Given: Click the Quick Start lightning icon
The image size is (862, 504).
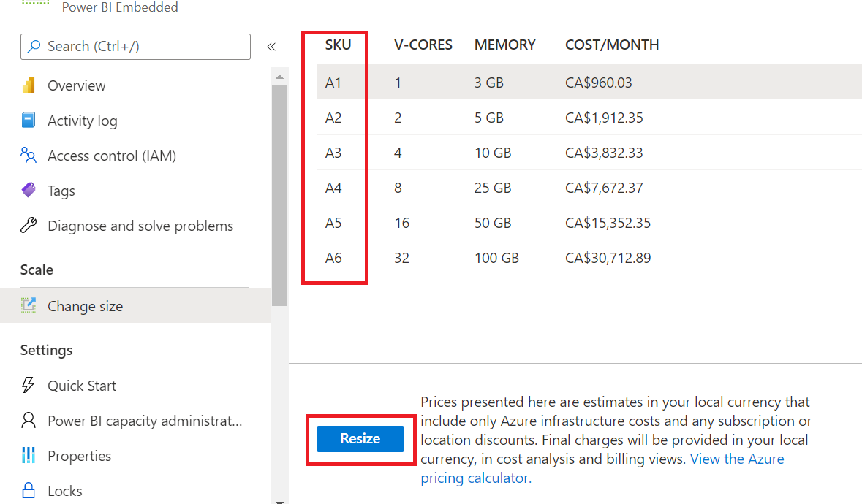Looking at the screenshot, I should tap(29, 386).
